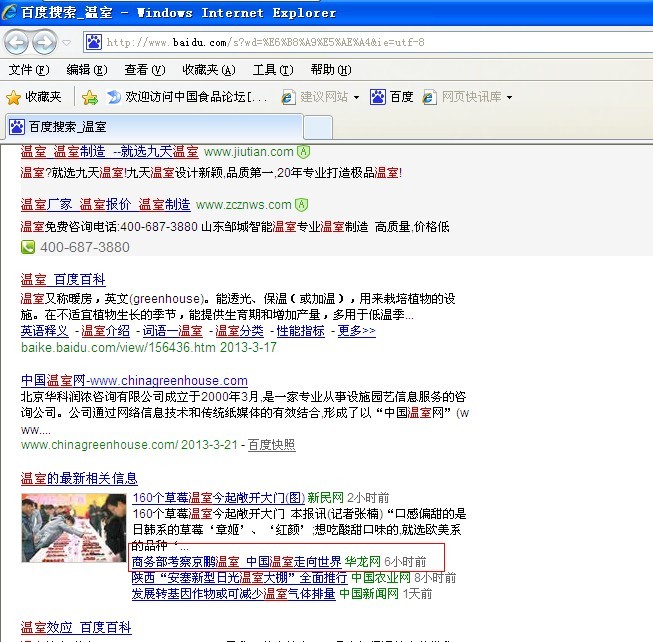Open the 温室分类 sublink

(x=239, y=331)
